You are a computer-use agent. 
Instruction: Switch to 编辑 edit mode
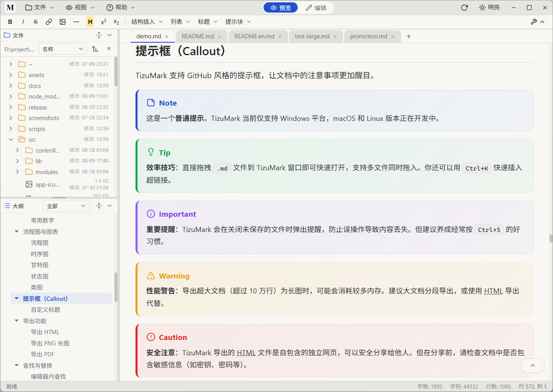316,8
